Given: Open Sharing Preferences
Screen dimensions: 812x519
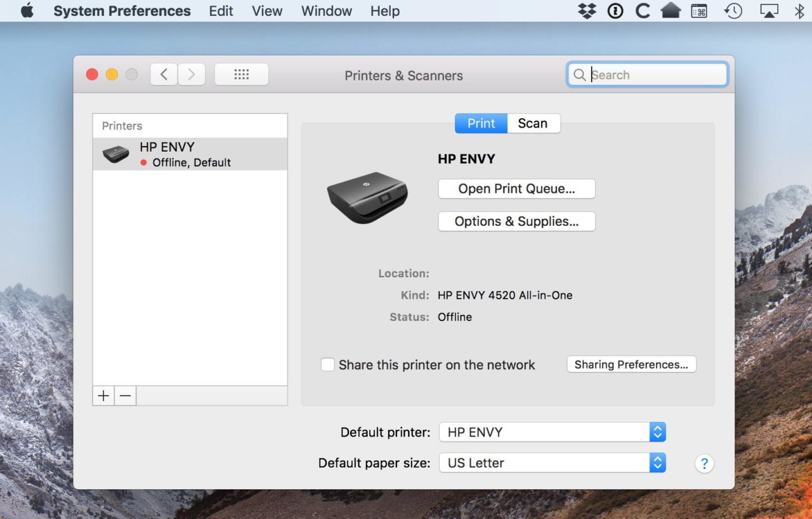Looking at the screenshot, I should 631,364.
